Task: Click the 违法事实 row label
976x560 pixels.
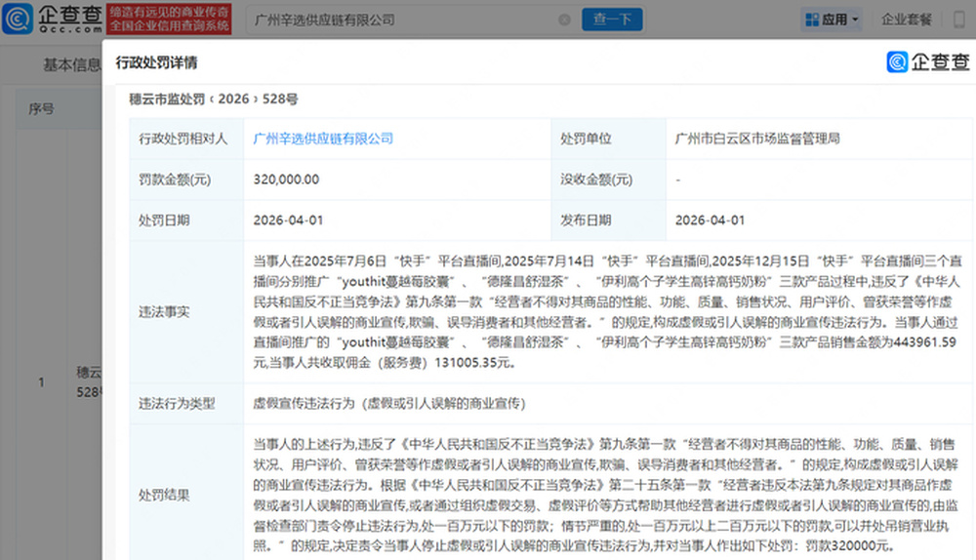Action: point(164,312)
